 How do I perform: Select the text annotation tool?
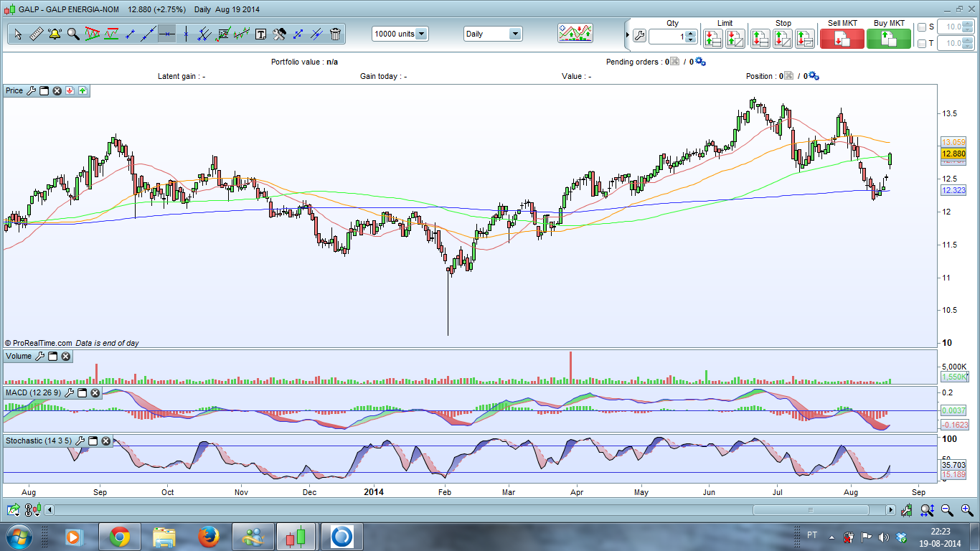click(260, 34)
